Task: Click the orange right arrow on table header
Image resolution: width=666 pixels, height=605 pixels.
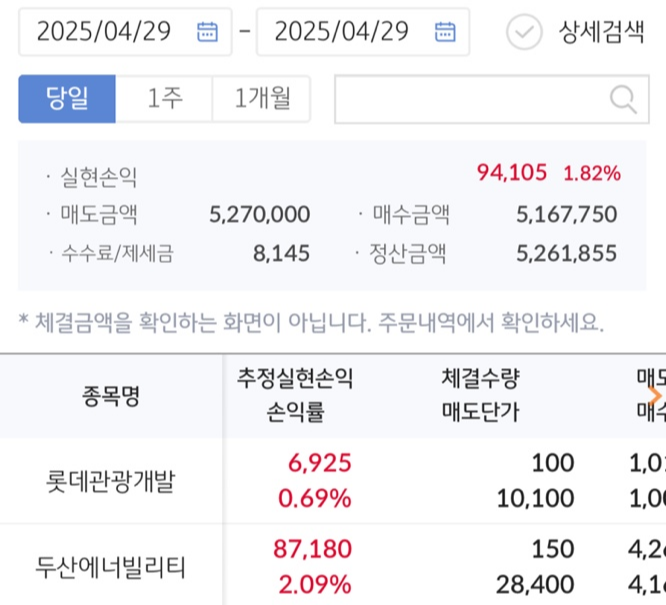Action: (655, 395)
